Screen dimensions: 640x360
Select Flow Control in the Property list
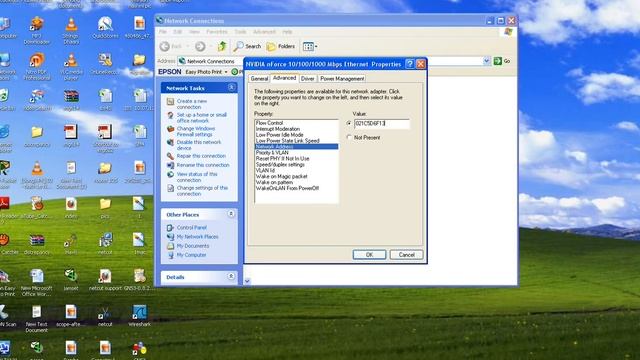296,123
